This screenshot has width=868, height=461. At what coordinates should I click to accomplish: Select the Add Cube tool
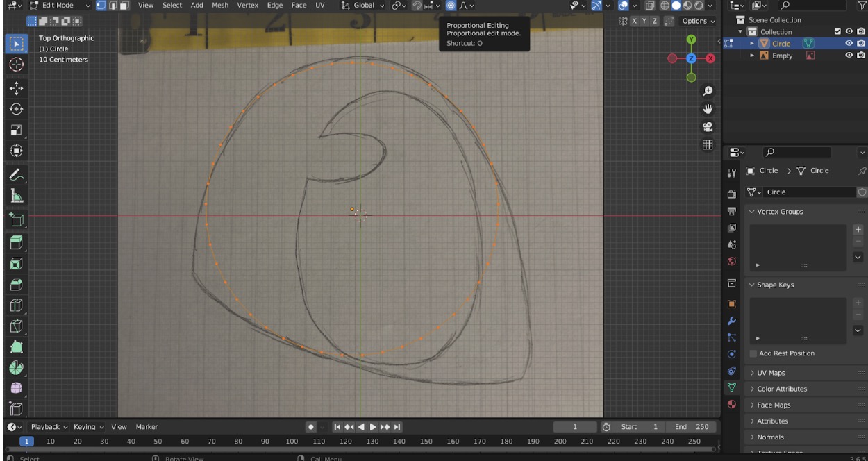click(17, 220)
